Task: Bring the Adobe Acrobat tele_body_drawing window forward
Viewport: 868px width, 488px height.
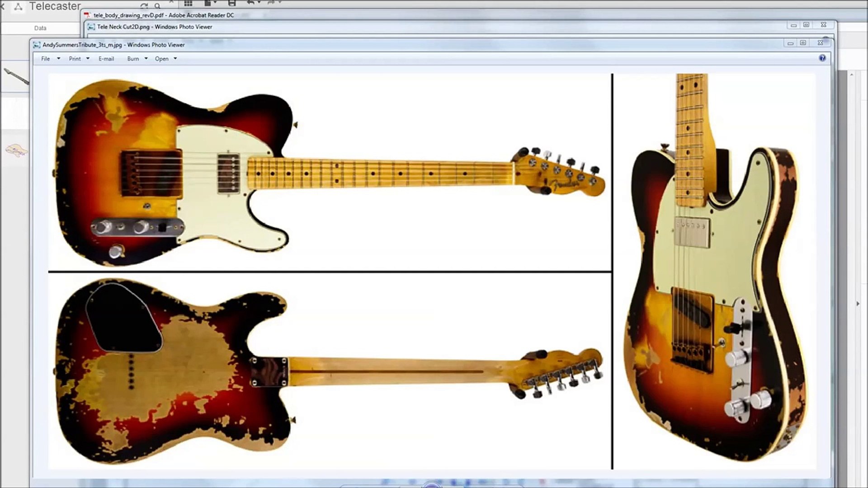Action: tap(164, 15)
